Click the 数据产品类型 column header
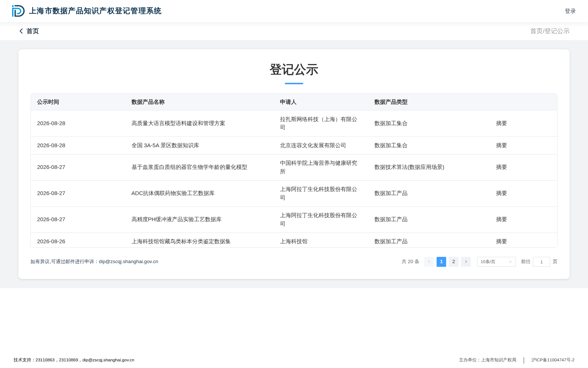The image size is (588, 368). (x=391, y=102)
